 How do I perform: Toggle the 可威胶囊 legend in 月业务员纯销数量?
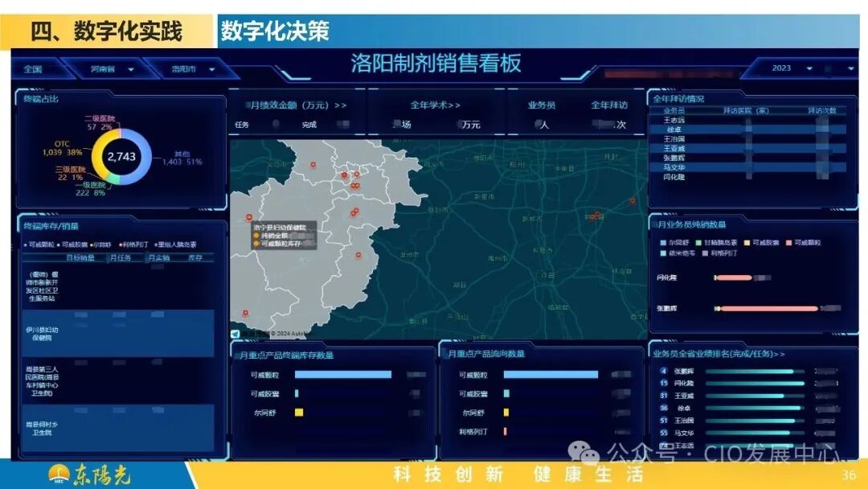[762, 243]
